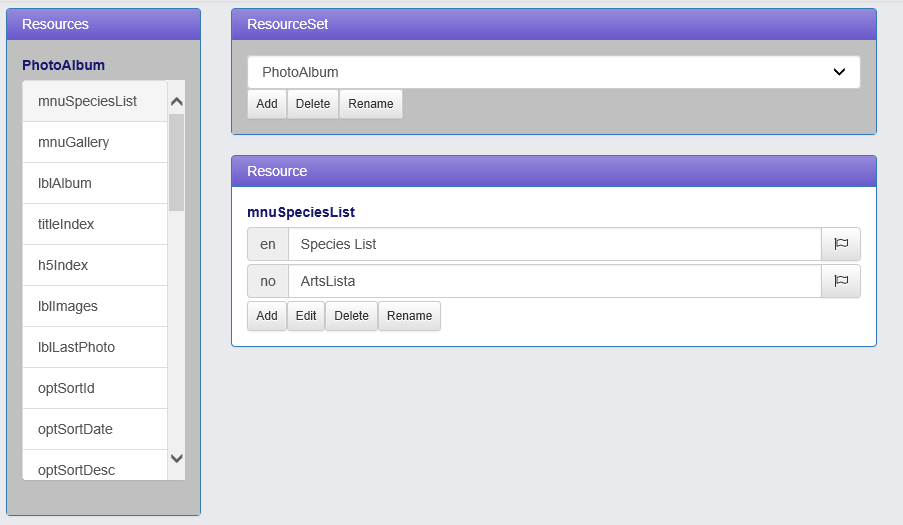This screenshot has height=525, width=903.
Task: Click the flag icon for the English translation
Action: [x=840, y=244]
